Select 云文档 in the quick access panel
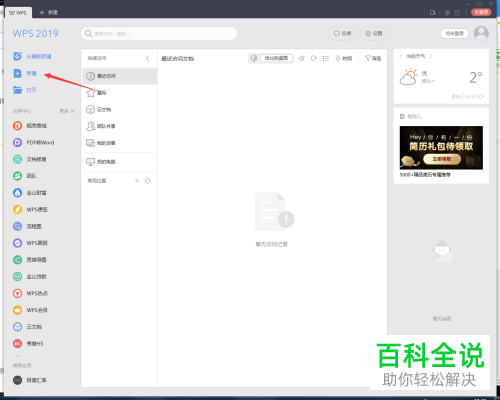This screenshot has width=500, height=400. click(x=119, y=109)
